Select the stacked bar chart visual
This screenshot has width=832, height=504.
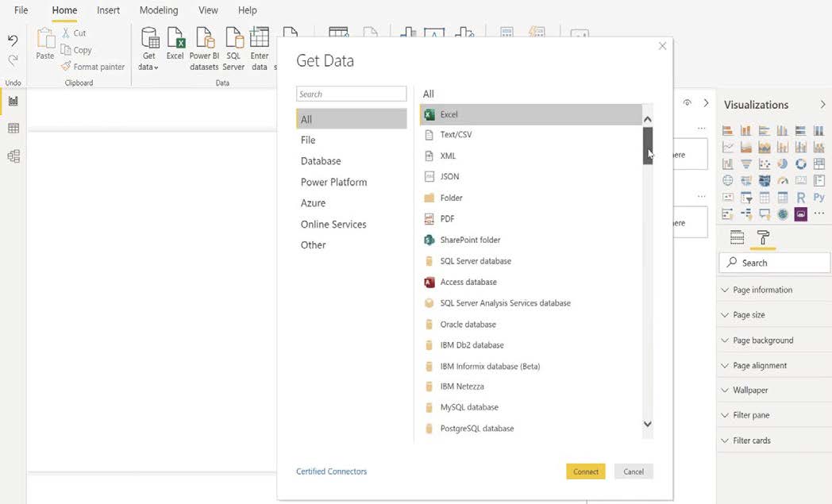728,130
